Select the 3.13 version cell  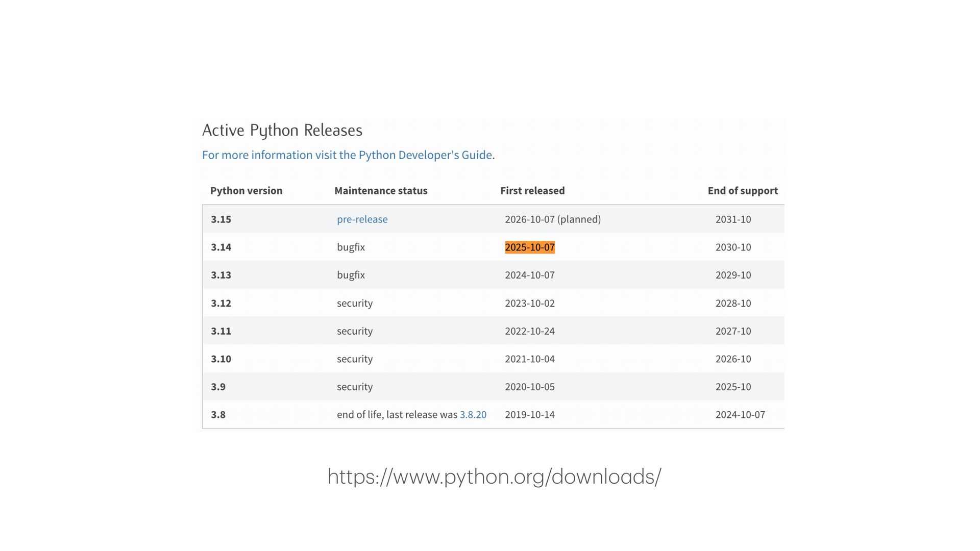221,275
